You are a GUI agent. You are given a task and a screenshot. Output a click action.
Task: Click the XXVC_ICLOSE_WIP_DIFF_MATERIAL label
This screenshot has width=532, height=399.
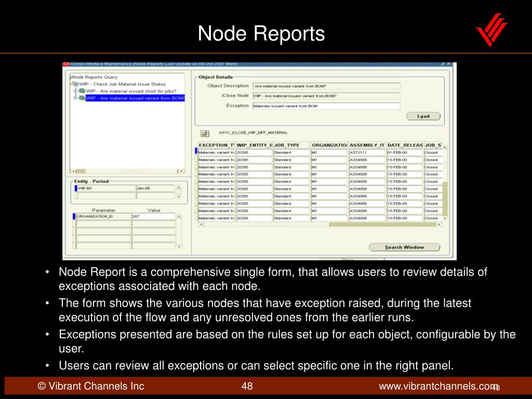tap(253, 132)
